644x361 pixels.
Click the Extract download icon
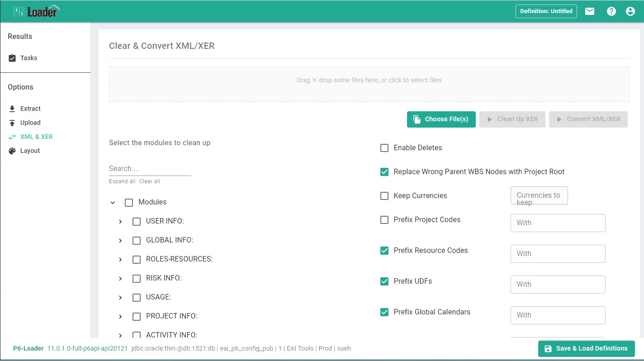pyautogui.click(x=12, y=109)
